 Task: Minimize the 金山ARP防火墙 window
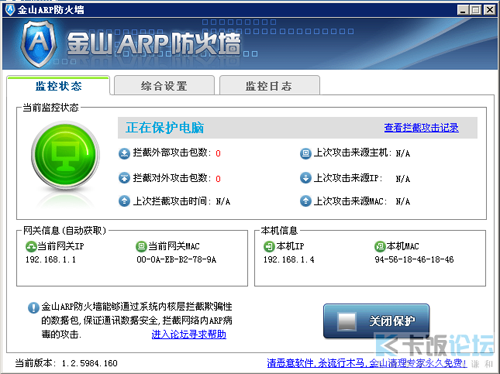[463, 10]
